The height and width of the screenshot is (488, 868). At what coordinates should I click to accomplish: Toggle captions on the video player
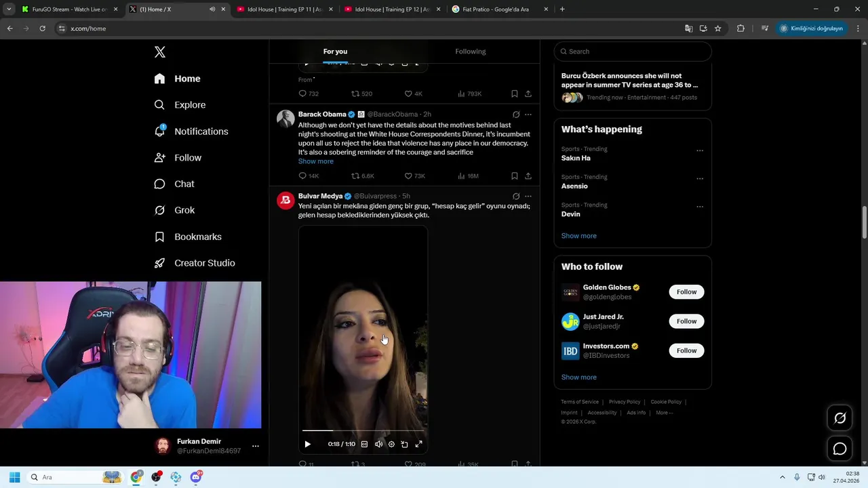tap(364, 444)
